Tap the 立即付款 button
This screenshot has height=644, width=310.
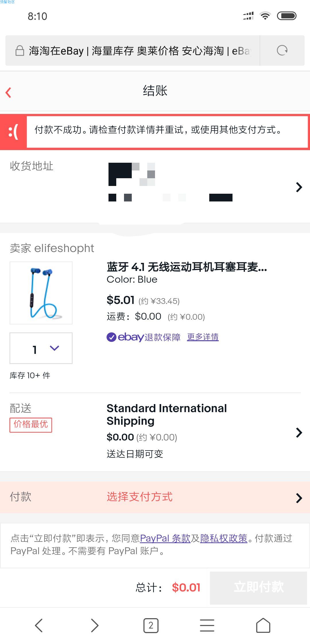(x=259, y=587)
